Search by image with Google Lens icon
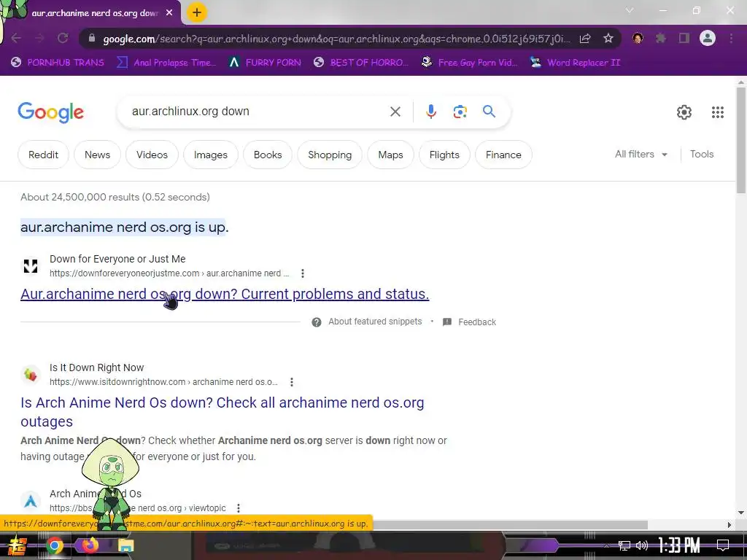 click(x=460, y=112)
